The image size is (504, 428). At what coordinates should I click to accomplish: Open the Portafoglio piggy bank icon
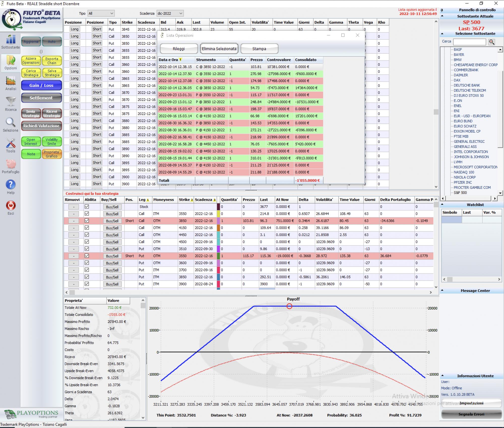tap(11, 164)
